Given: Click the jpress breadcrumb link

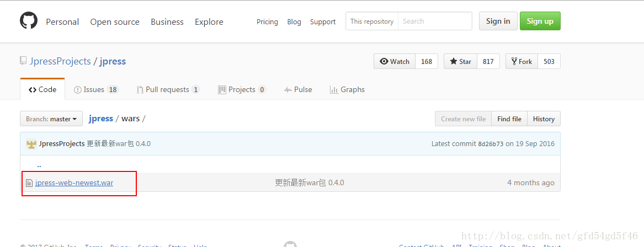Looking at the screenshot, I should pyautogui.click(x=100, y=119).
